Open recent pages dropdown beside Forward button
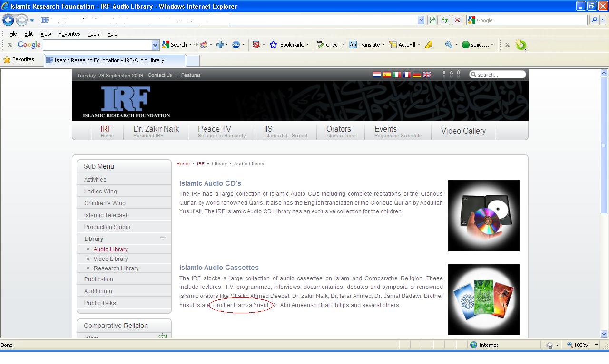The width and height of the screenshot is (609, 364). click(32, 20)
